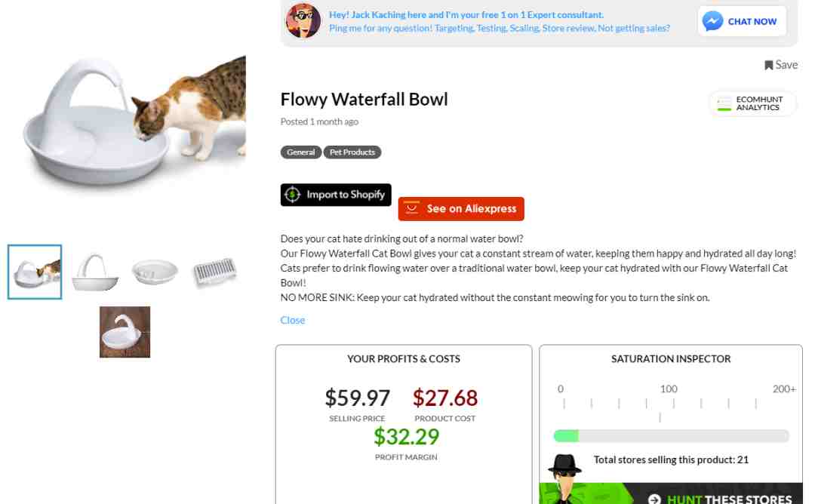815x504 pixels.
Task: Click the Aliexpress cart icon
Action: coord(411,208)
